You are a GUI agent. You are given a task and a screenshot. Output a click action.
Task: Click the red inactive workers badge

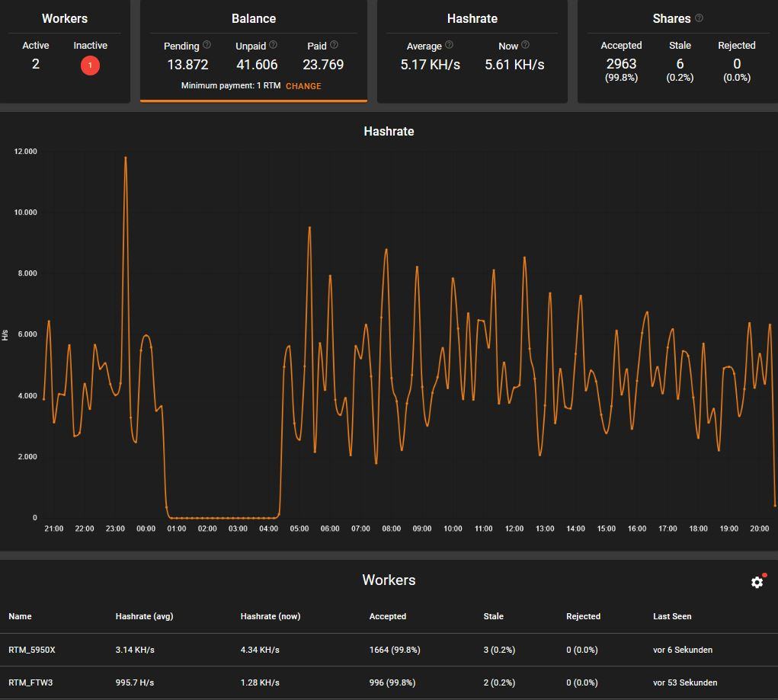[x=91, y=66]
